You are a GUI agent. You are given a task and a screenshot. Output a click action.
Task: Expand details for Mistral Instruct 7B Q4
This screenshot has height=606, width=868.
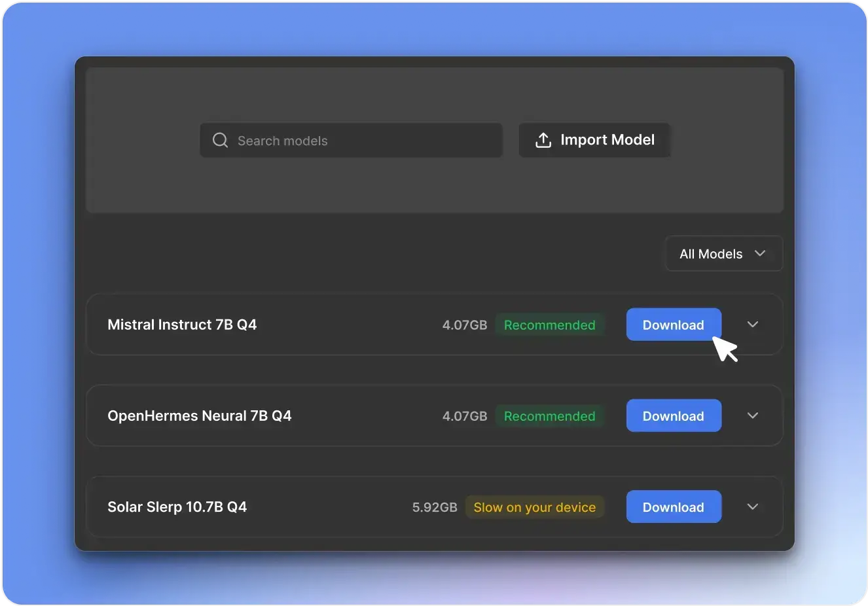pyautogui.click(x=753, y=325)
